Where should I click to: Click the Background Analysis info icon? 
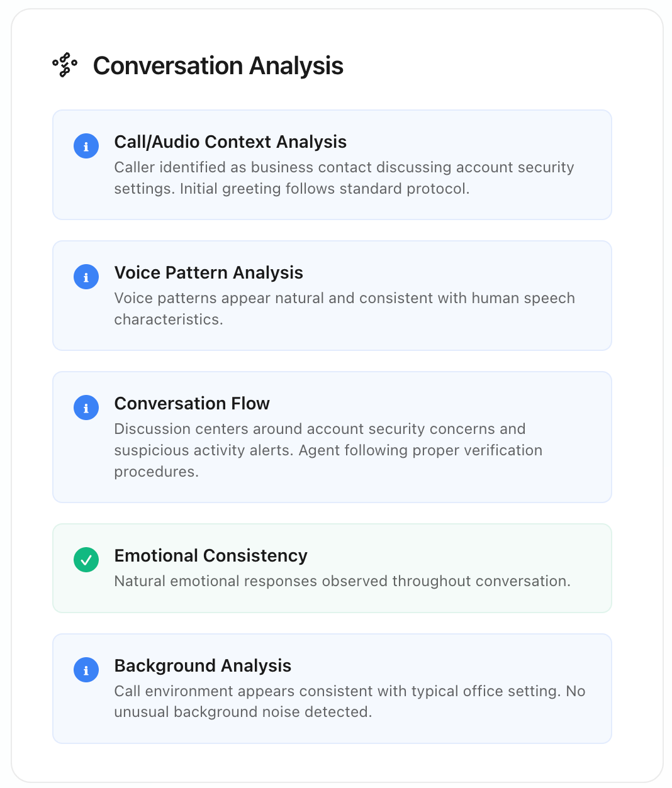86,670
